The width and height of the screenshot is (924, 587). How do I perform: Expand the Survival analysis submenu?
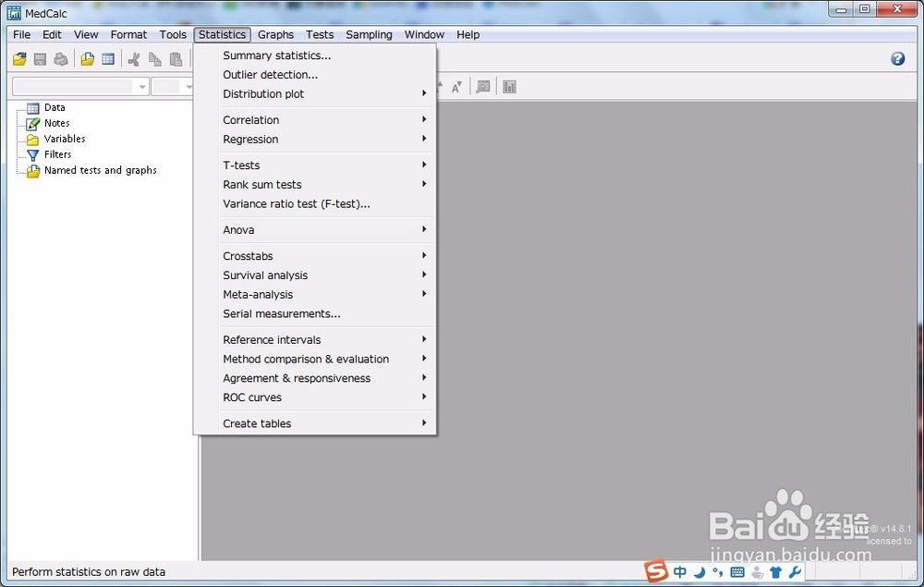pyautogui.click(x=324, y=275)
